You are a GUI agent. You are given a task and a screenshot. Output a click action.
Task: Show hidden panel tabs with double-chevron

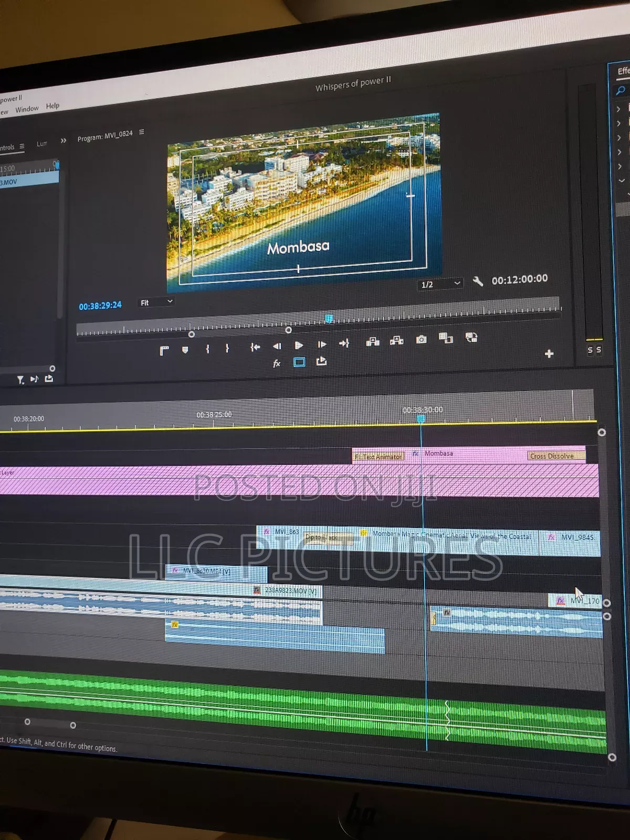coord(64,141)
